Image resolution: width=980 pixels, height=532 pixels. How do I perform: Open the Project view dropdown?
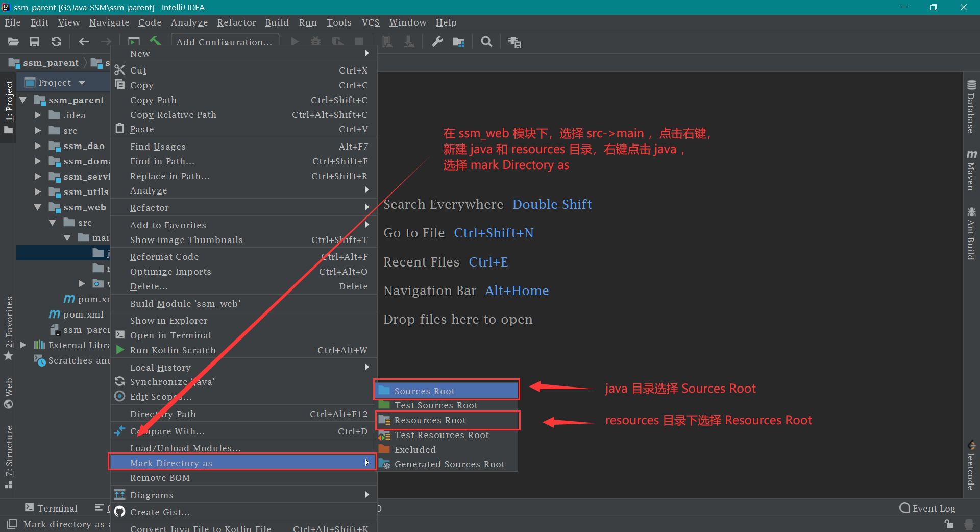(82, 83)
